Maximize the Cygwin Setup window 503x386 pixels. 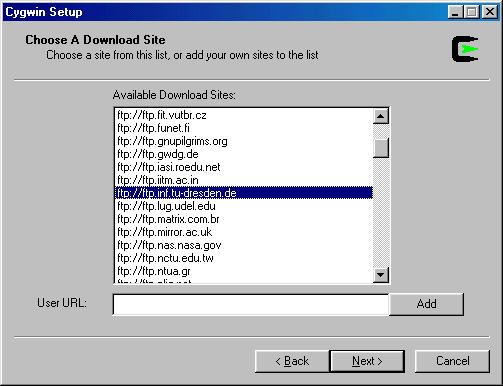(x=472, y=12)
